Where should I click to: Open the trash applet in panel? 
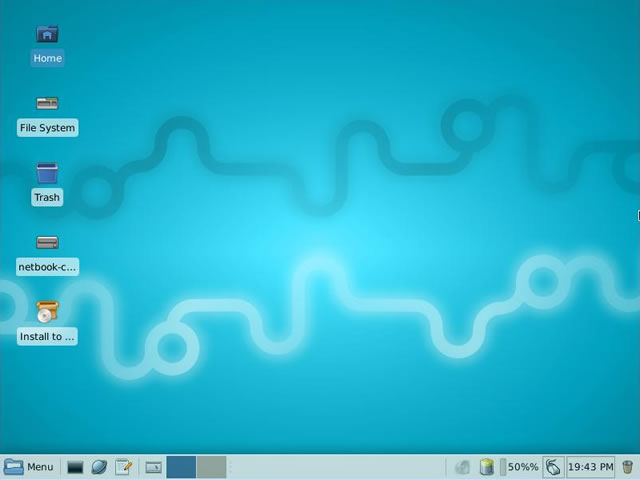627,467
